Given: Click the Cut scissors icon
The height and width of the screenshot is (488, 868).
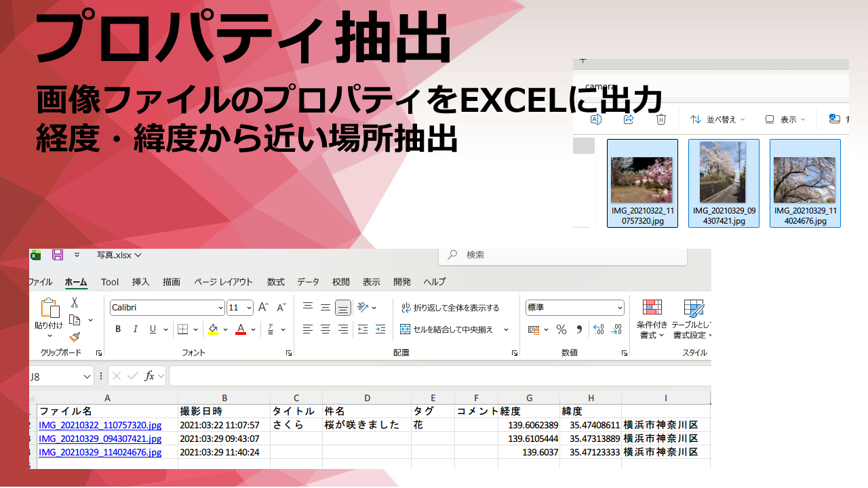Looking at the screenshot, I should [x=75, y=302].
